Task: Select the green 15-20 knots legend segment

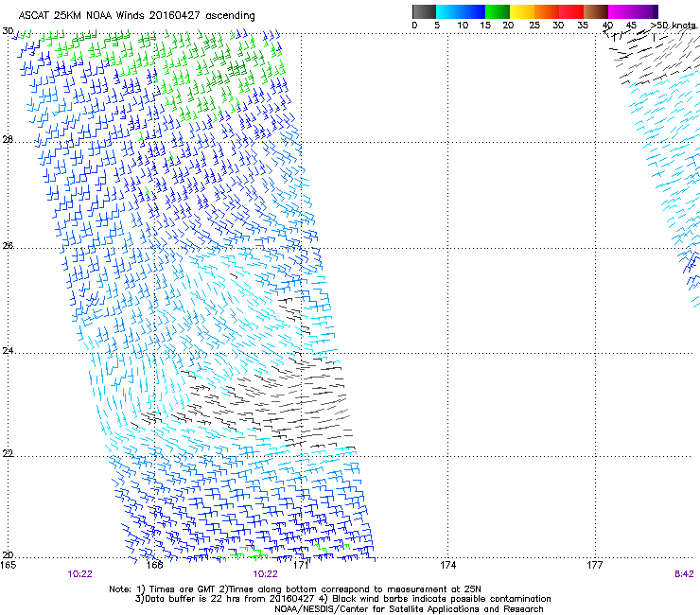Action: pyautogui.click(x=498, y=11)
